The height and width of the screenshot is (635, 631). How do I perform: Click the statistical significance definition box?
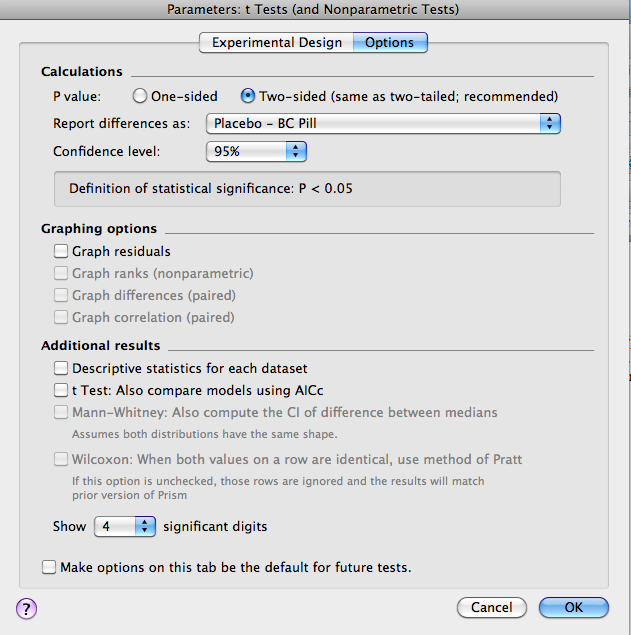307,189
